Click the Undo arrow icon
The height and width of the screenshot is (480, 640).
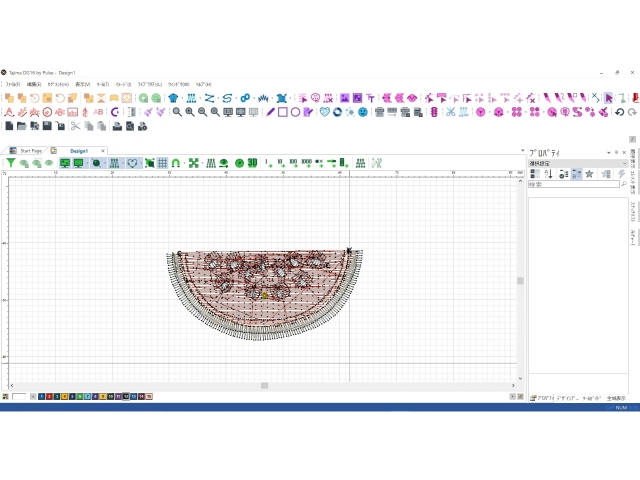pos(620,112)
